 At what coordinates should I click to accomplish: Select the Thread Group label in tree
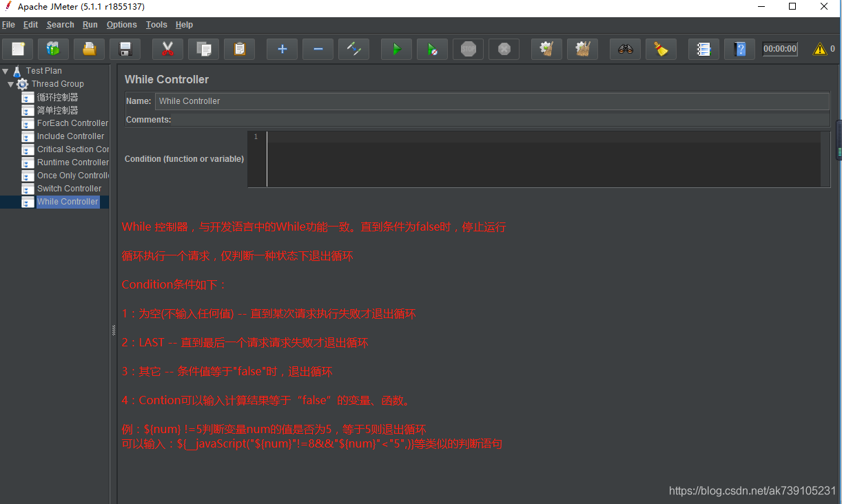[x=58, y=84]
